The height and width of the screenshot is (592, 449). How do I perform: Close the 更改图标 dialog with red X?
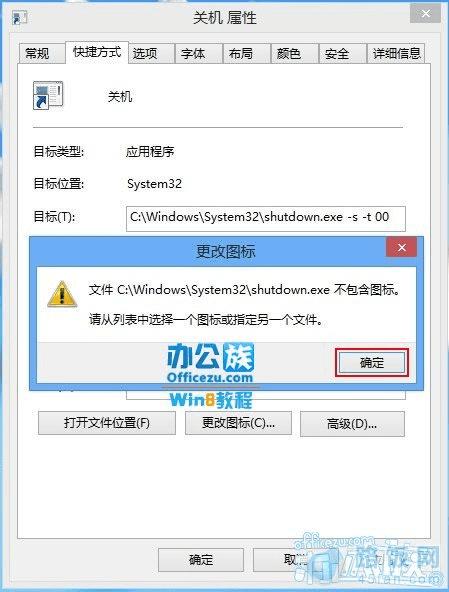401,247
